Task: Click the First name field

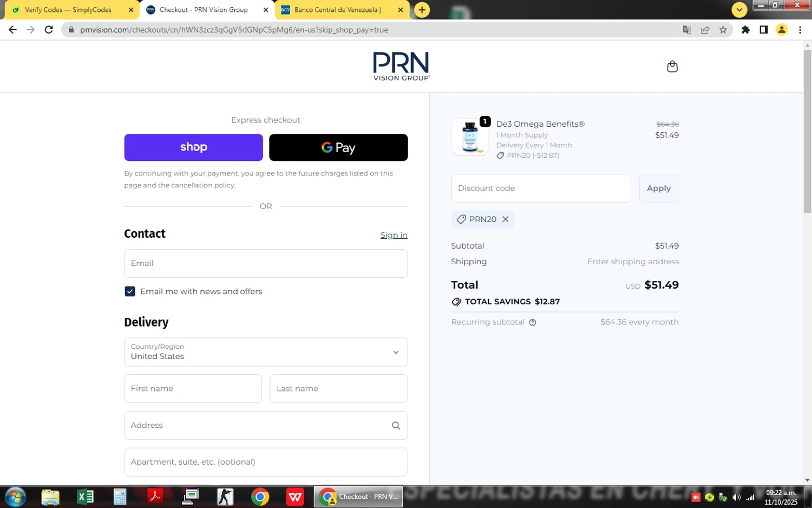Action: click(x=193, y=389)
